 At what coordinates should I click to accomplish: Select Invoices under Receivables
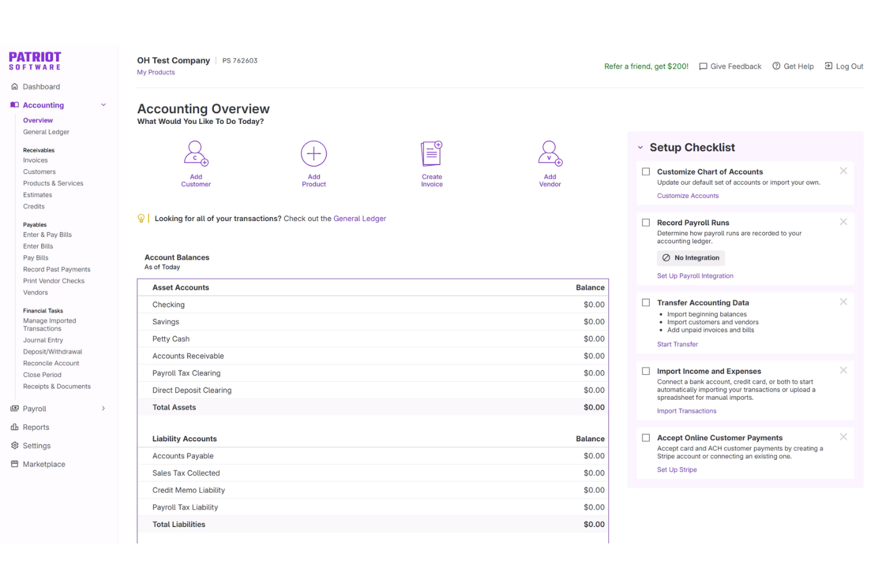click(x=35, y=160)
